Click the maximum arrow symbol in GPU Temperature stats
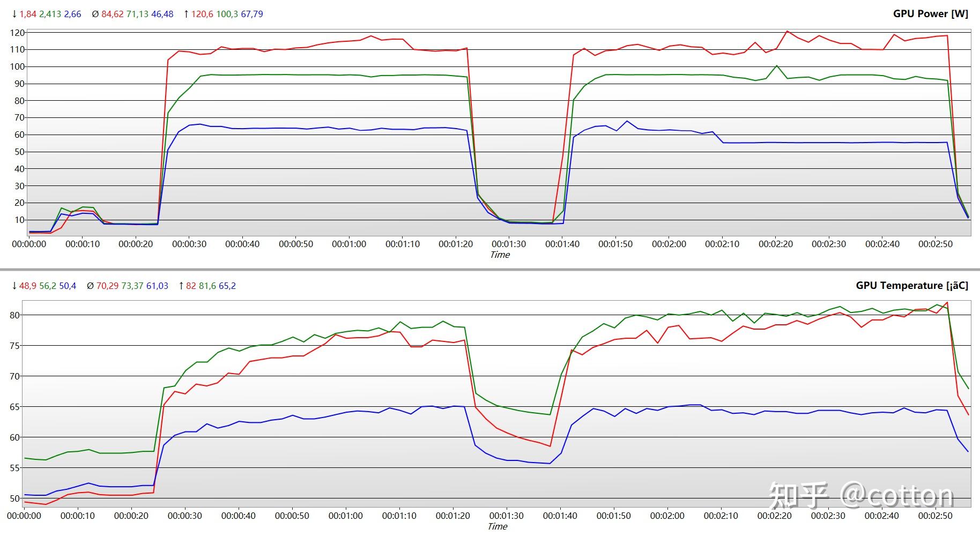 click(x=181, y=286)
